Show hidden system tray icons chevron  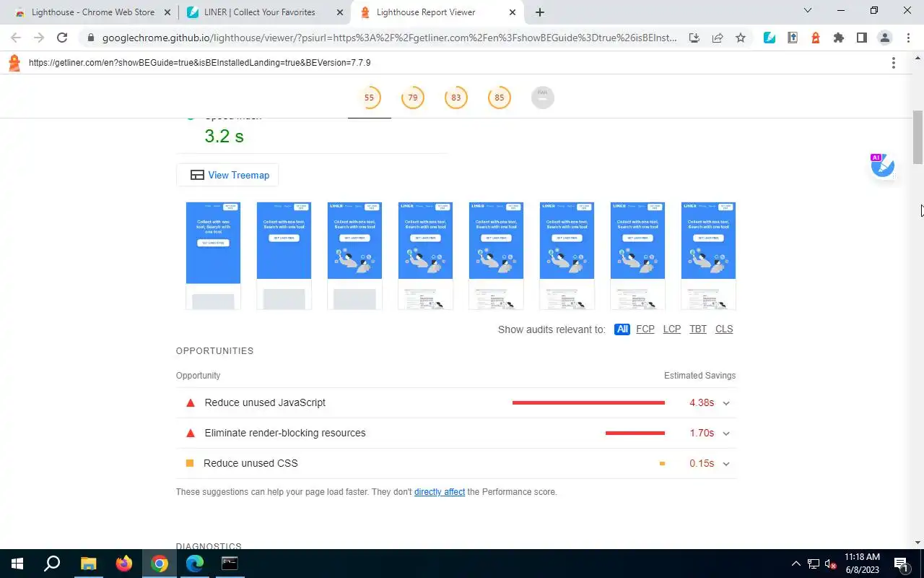click(x=796, y=564)
